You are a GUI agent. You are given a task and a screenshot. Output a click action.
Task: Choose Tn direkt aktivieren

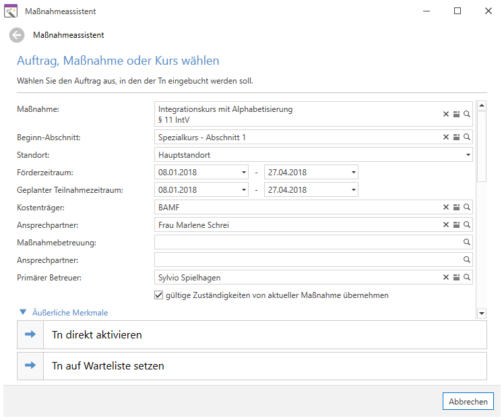click(x=252, y=335)
